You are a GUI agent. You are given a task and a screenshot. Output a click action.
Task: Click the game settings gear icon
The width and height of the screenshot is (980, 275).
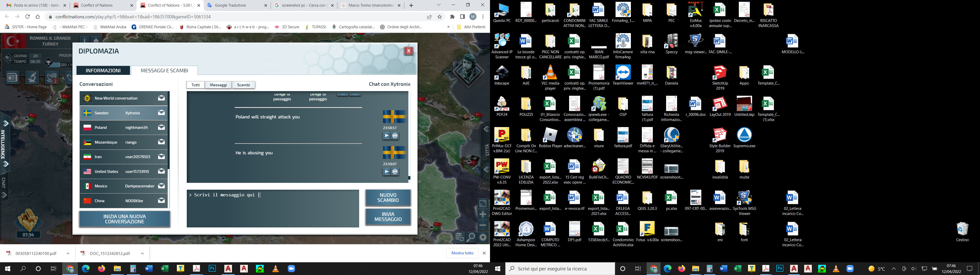tap(483, 237)
